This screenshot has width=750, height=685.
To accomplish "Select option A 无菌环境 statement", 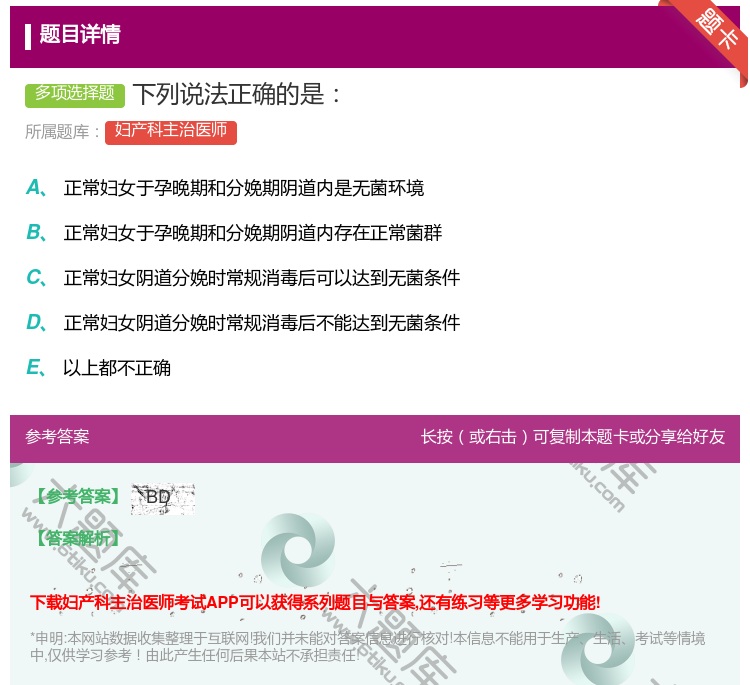I will coord(244,188).
